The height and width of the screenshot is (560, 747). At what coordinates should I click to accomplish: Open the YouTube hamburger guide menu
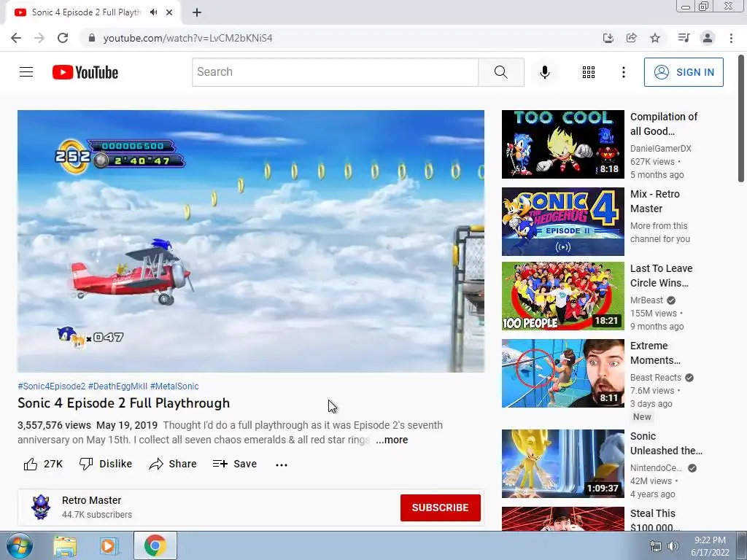(26, 72)
